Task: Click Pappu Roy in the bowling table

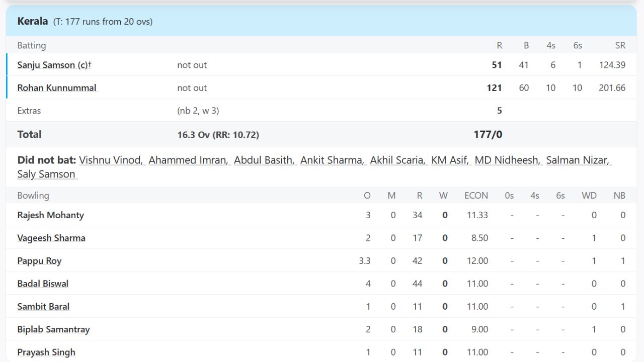Action: point(39,261)
